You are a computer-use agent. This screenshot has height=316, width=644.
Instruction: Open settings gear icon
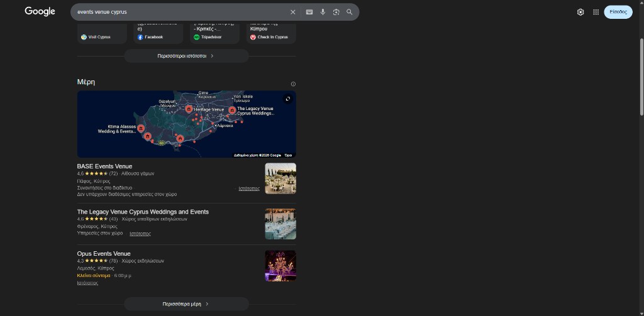tap(580, 12)
